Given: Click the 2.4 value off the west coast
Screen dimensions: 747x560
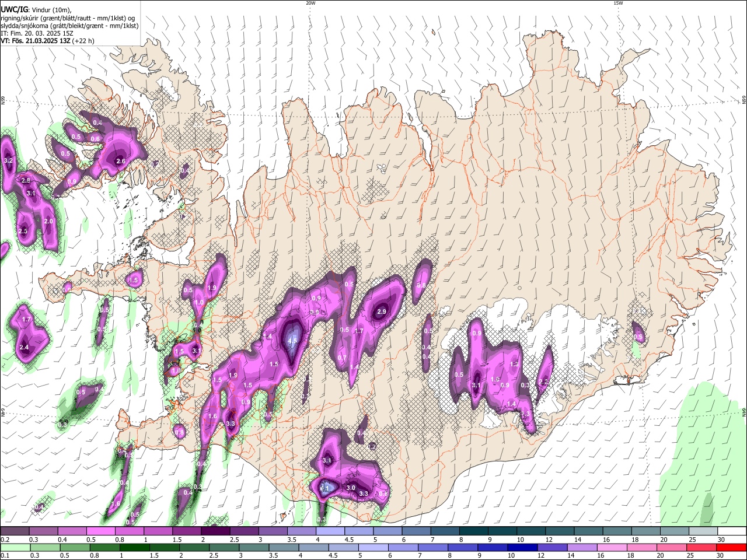Looking at the screenshot, I should (x=24, y=348).
